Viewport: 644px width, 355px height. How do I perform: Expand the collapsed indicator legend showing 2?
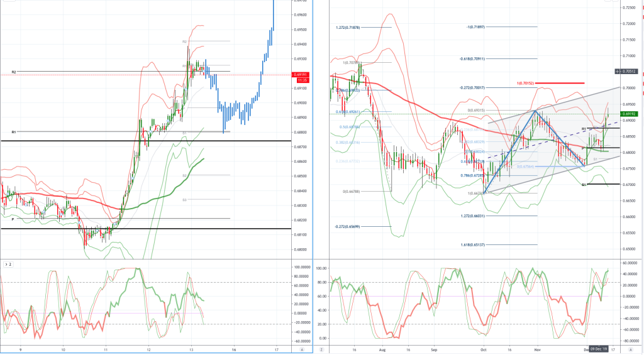coord(8,265)
